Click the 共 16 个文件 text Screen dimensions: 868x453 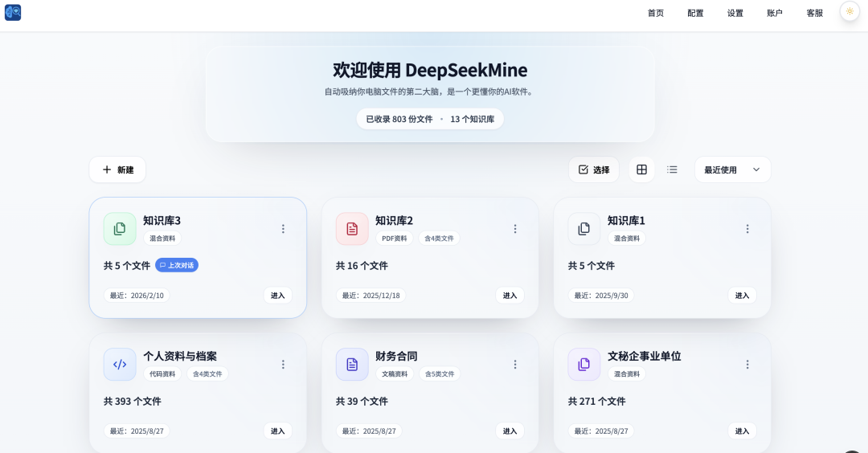(362, 266)
